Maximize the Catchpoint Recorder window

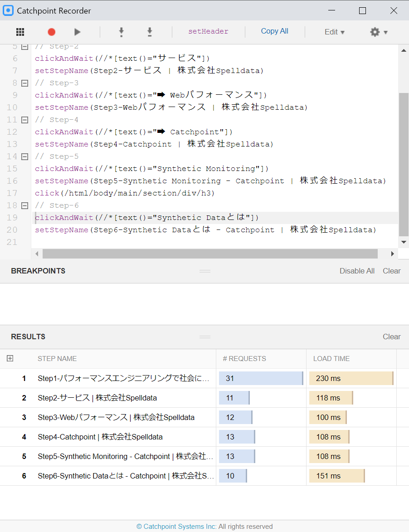click(x=363, y=10)
